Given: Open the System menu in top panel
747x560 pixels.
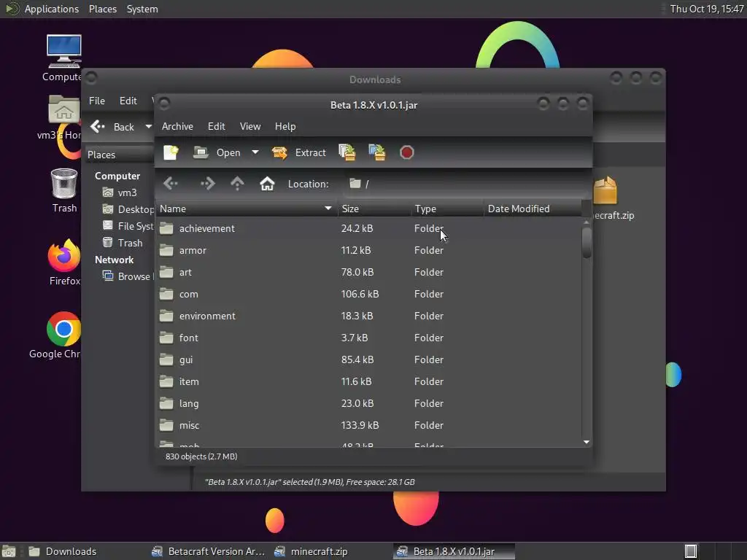Looking at the screenshot, I should pyautogui.click(x=142, y=9).
